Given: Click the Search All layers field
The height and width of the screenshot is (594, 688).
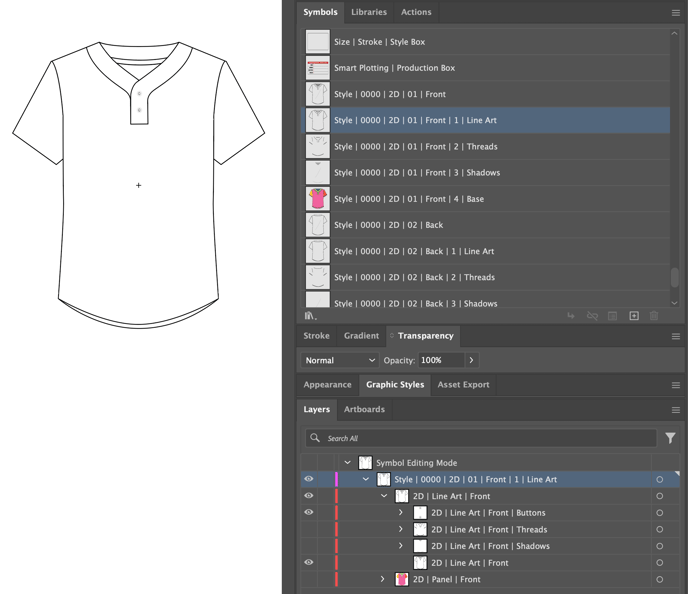Looking at the screenshot, I should click(x=480, y=438).
